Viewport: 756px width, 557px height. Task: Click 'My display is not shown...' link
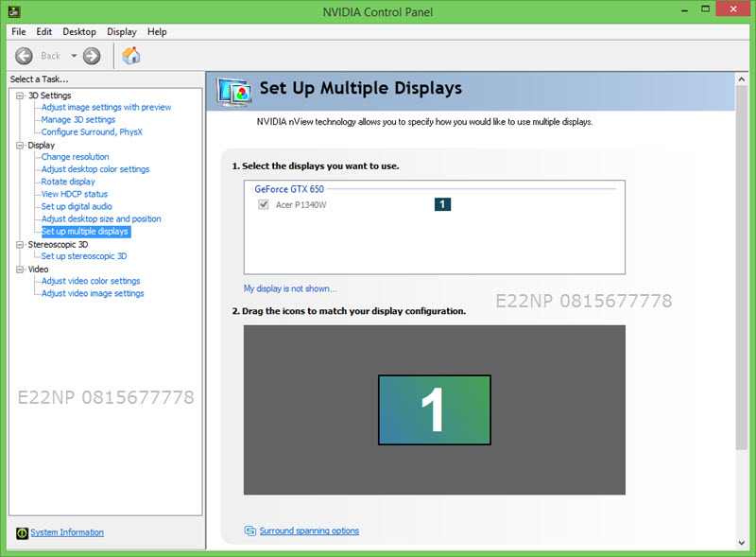point(290,288)
